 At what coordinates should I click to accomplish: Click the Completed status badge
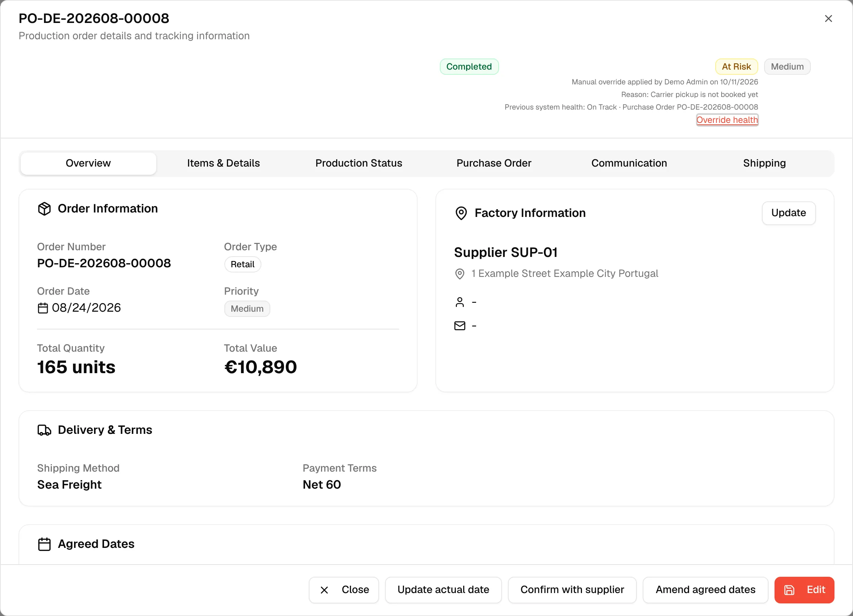tap(469, 67)
